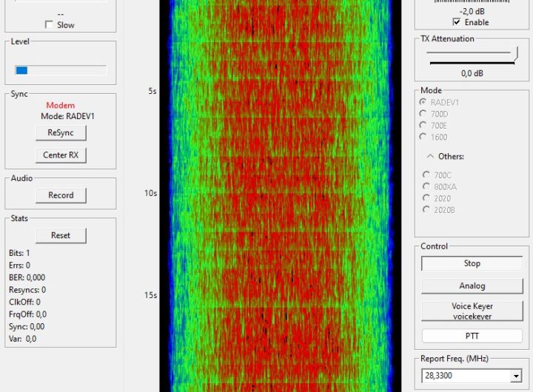The image size is (533, 392).
Task: Select the 2020B mode option
Action: (x=426, y=209)
